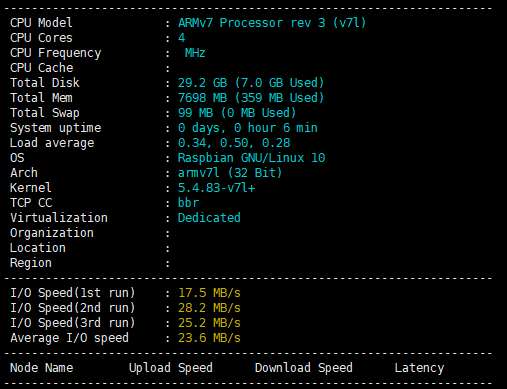507x389 pixels.
Task: Select the Virtualization value Dedicated
Action: 209,218
